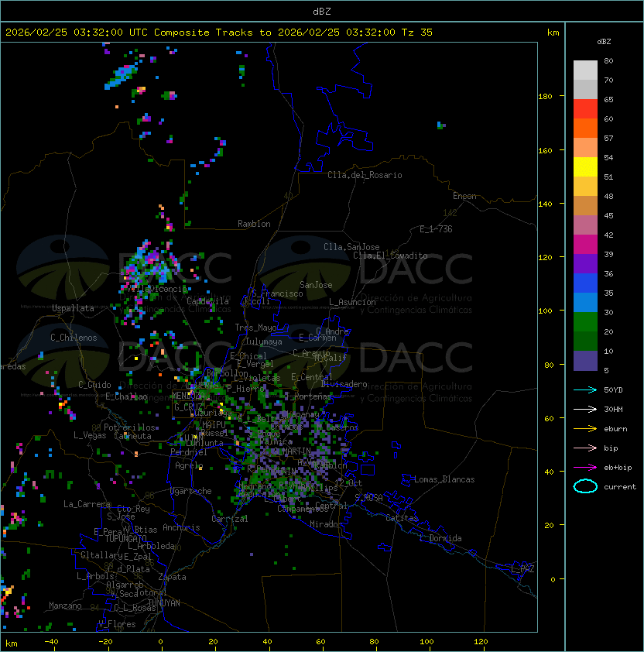Click the '180' tick on vertical axis
Screen dimensions: 644x652
coord(545,97)
